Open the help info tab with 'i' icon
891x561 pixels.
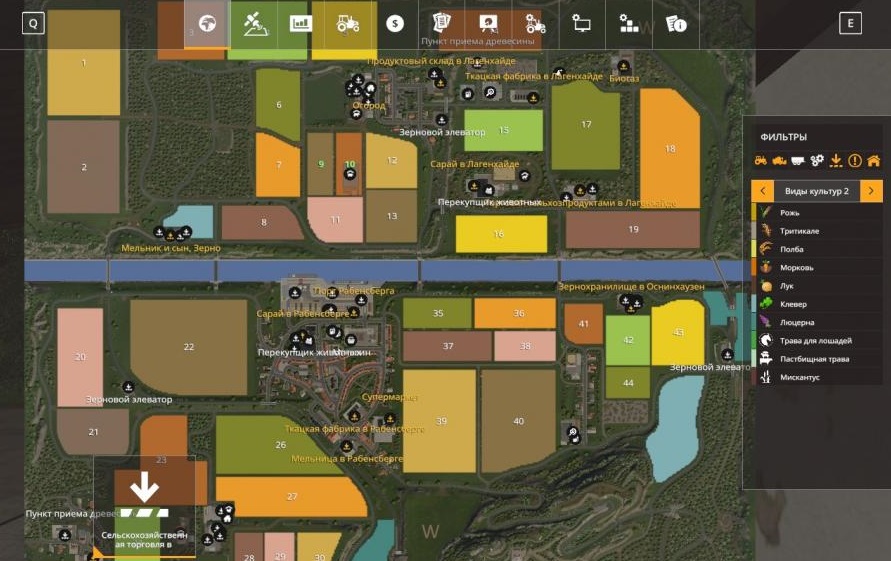[676, 24]
